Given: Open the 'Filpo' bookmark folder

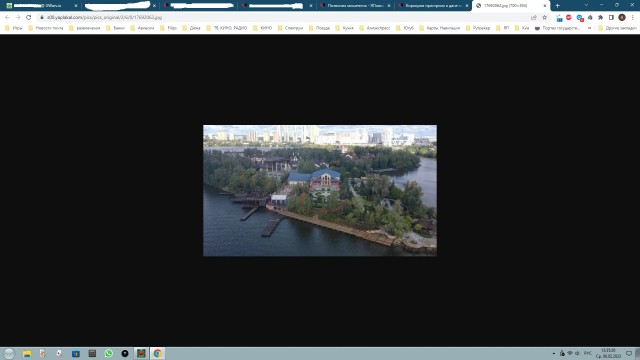Looking at the screenshot, I should coord(169,28).
